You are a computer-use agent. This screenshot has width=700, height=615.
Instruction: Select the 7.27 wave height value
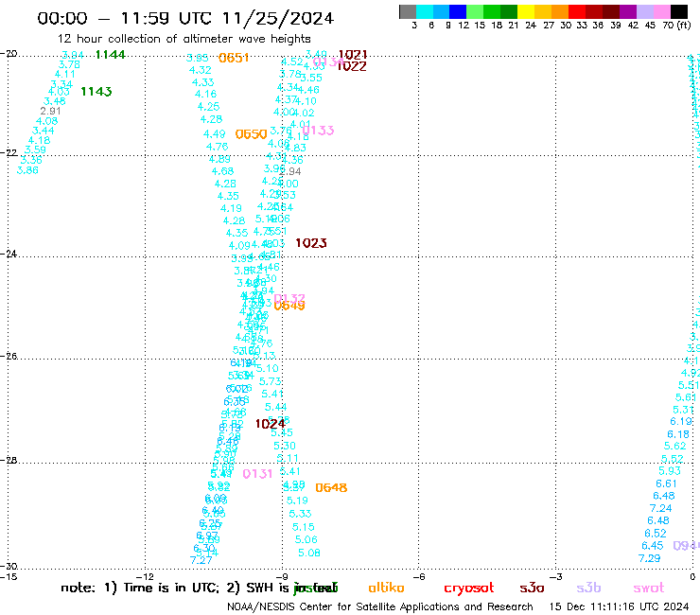coord(201,560)
